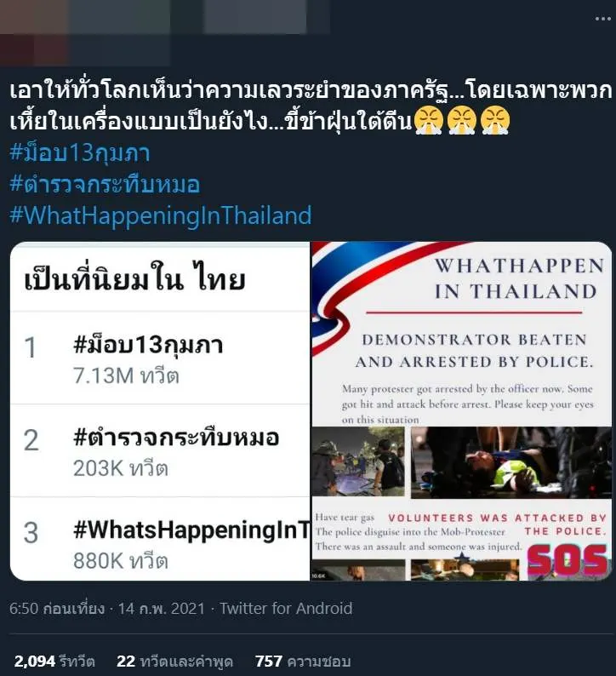Open the three-dot more options menu
The height and width of the screenshot is (676, 616).
click(602, 19)
